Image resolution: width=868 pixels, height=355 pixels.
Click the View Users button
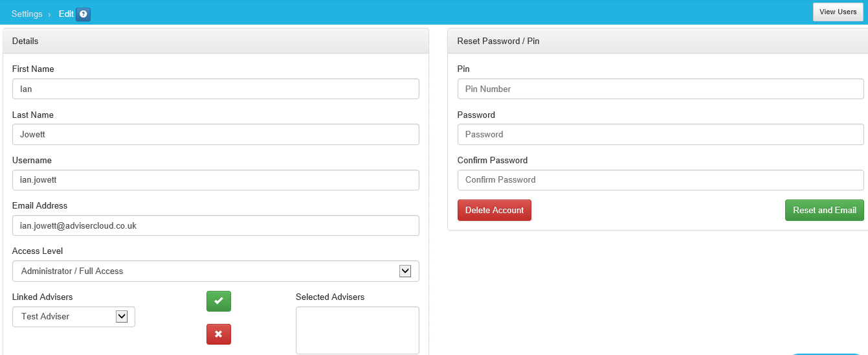click(x=838, y=12)
